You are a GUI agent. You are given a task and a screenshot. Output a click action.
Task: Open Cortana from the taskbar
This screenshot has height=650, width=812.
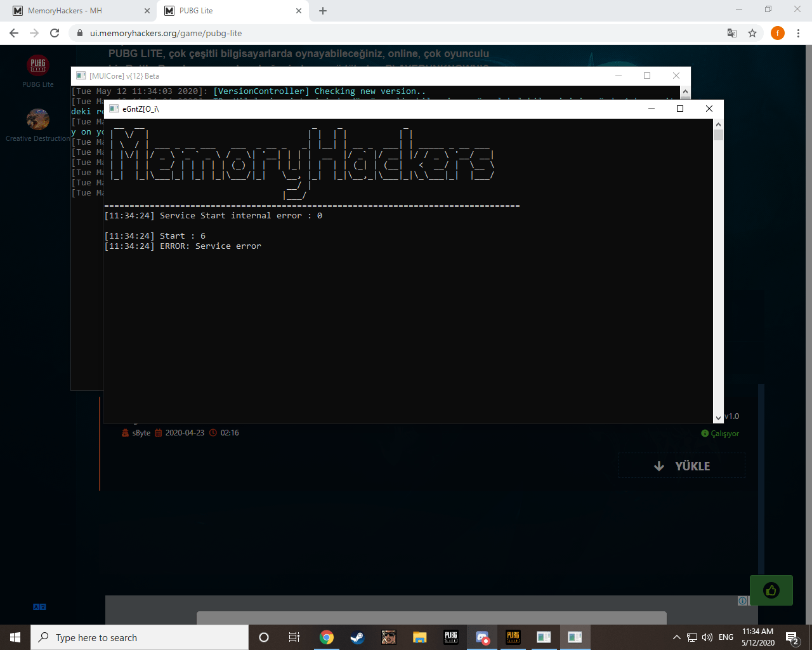coord(264,637)
